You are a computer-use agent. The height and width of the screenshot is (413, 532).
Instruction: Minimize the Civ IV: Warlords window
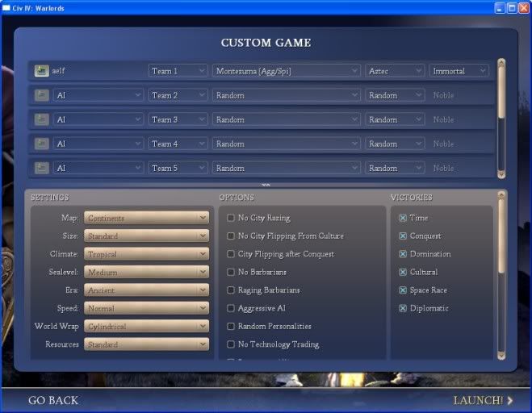point(500,8)
